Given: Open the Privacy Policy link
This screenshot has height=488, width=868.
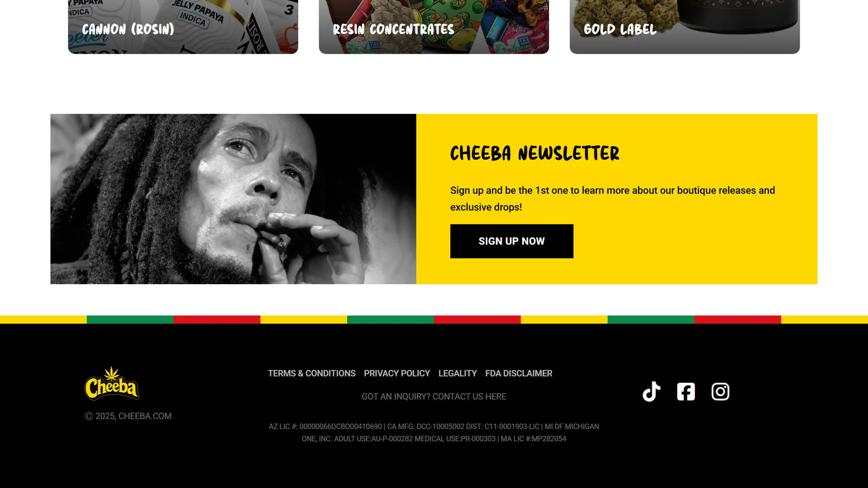Looking at the screenshot, I should 397,373.
